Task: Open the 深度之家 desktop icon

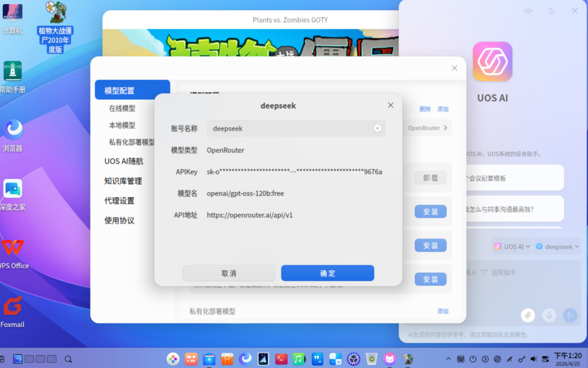Action: click(13, 195)
